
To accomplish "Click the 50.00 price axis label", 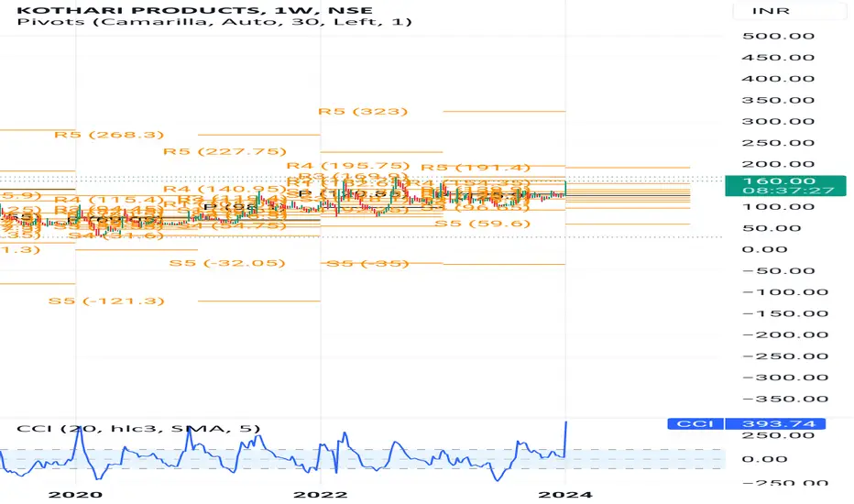I will click(772, 228).
